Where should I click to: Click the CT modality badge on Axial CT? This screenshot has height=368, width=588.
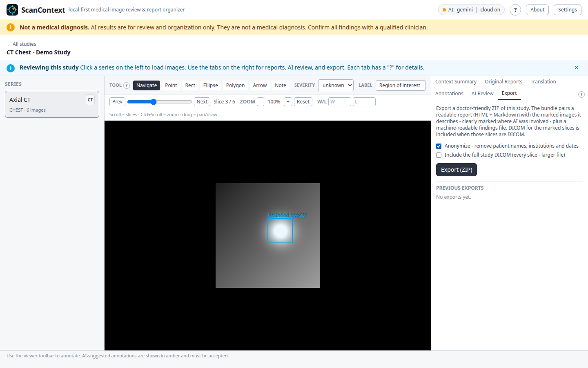90,100
